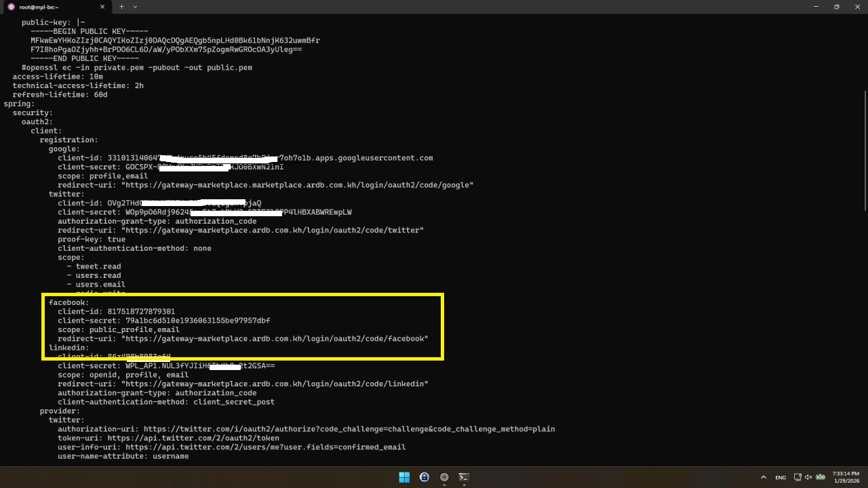Click 'technical-access-lifetime: 2h' text

coord(78,85)
